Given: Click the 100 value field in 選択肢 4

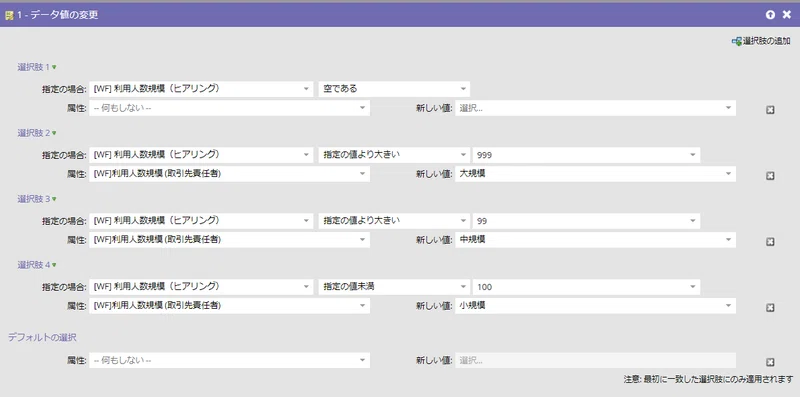Looking at the screenshot, I should click(586, 287).
